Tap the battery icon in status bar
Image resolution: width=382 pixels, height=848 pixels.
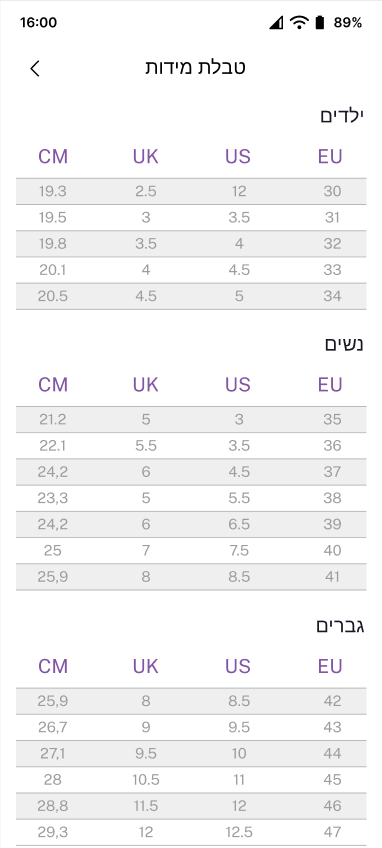pos(320,22)
